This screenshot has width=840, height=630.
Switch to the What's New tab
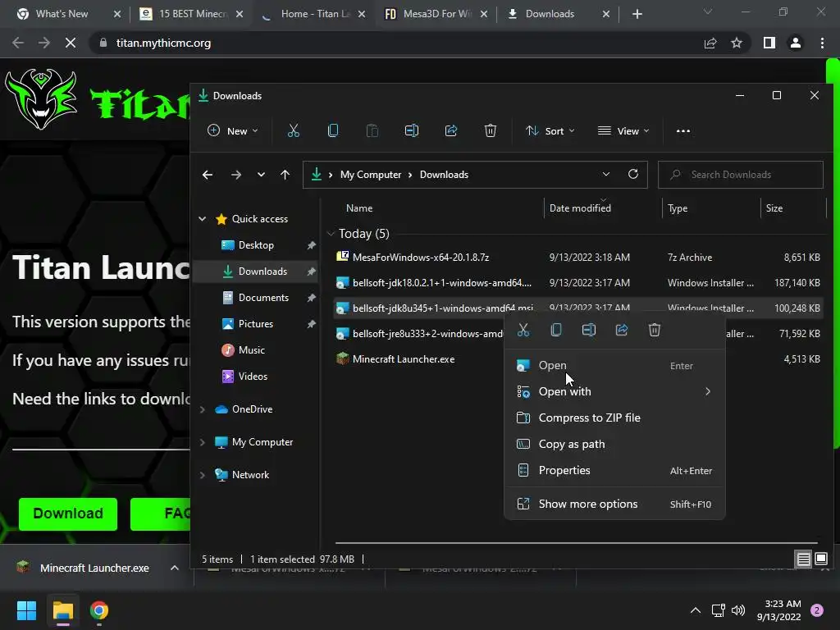62,14
